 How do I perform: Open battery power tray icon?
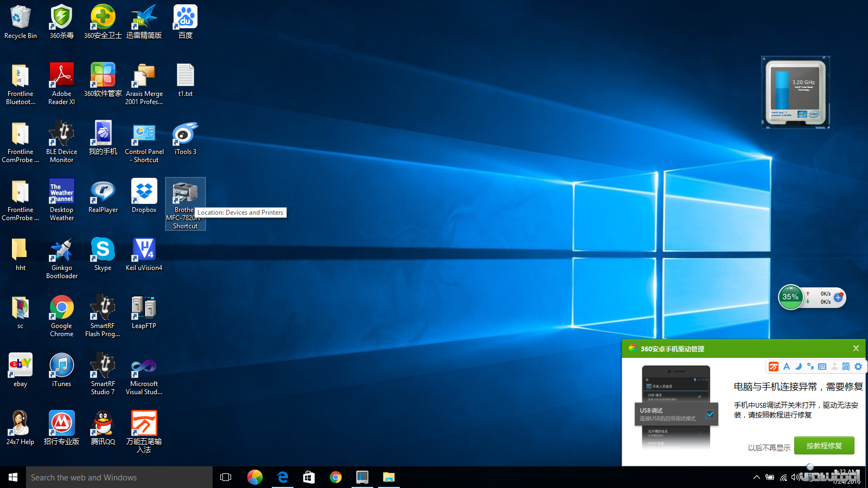pos(770,477)
